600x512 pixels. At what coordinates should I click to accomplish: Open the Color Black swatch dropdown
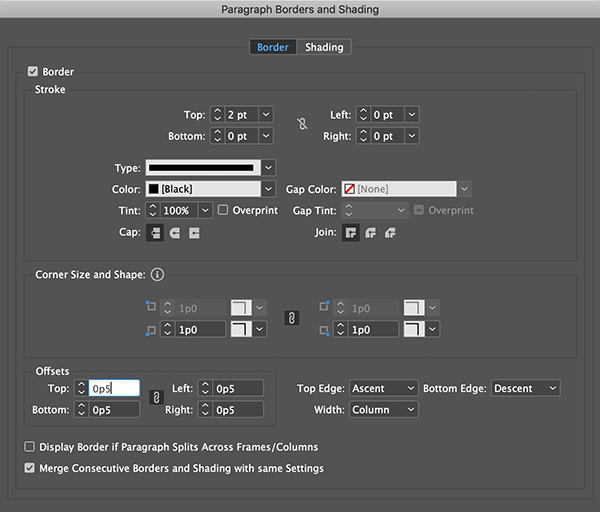[268, 189]
